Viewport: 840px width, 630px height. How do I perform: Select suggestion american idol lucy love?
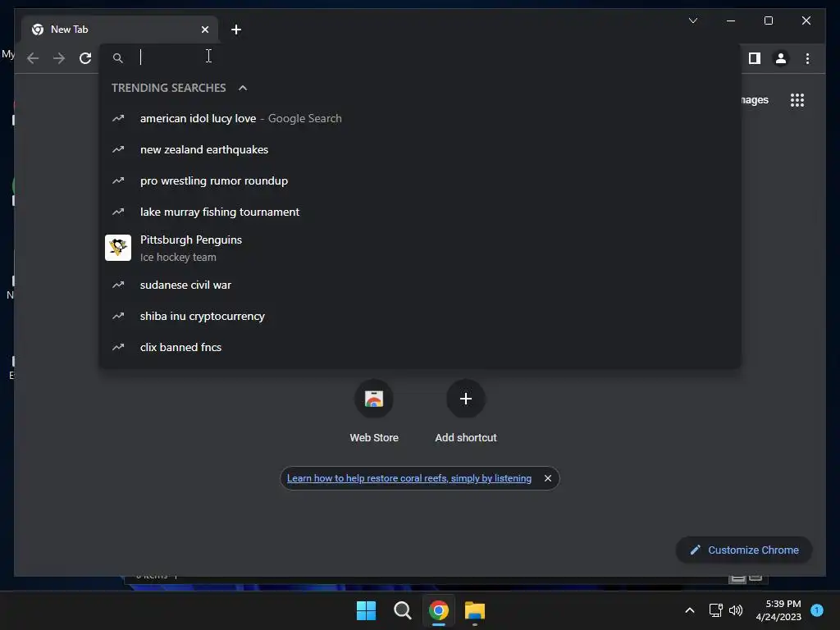click(x=420, y=118)
